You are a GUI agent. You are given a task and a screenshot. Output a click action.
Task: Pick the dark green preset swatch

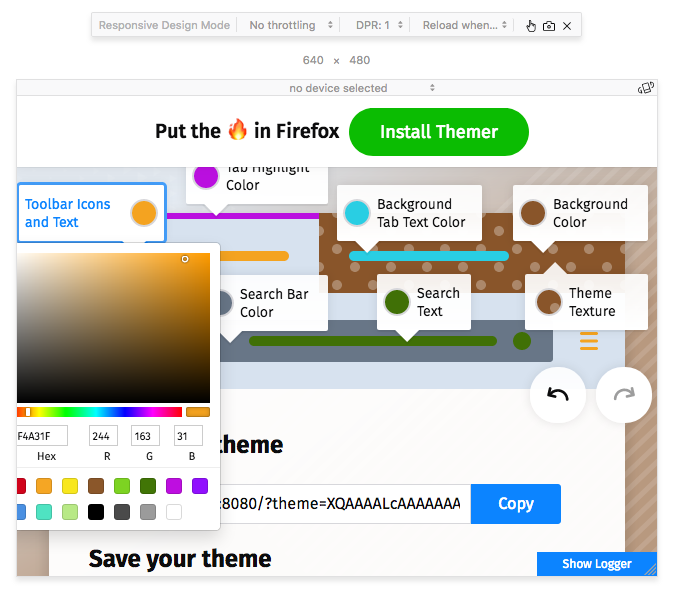click(148, 486)
